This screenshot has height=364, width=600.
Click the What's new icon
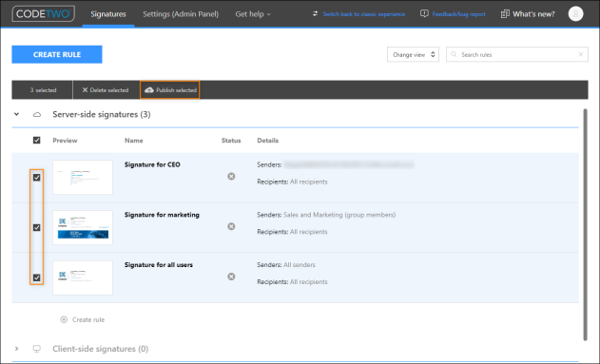pyautogui.click(x=505, y=13)
